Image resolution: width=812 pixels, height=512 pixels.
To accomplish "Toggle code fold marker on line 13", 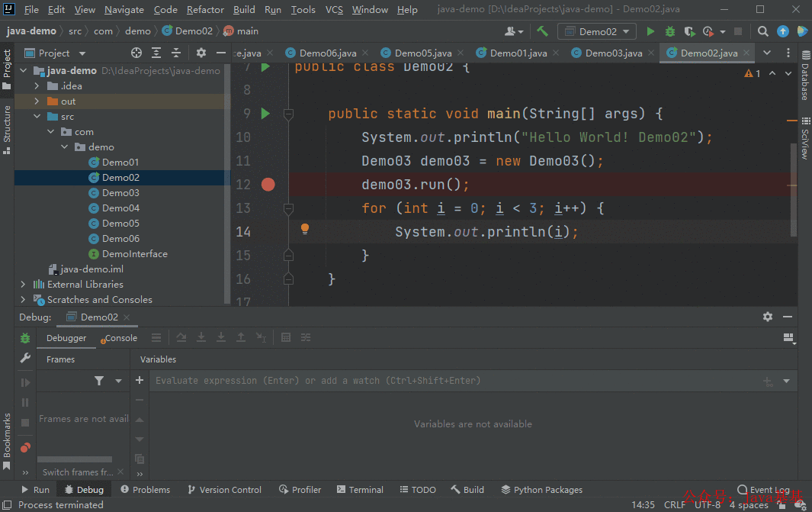I will [289, 209].
